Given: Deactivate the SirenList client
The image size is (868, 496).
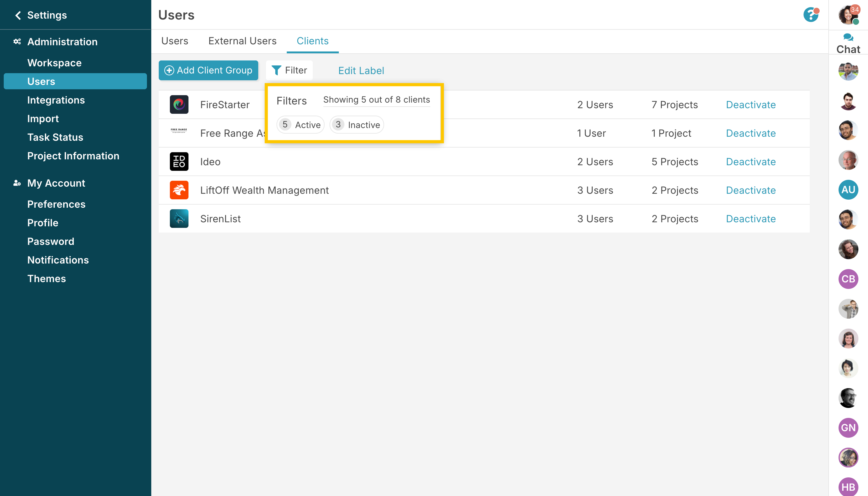Looking at the screenshot, I should pyautogui.click(x=751, y=219).
